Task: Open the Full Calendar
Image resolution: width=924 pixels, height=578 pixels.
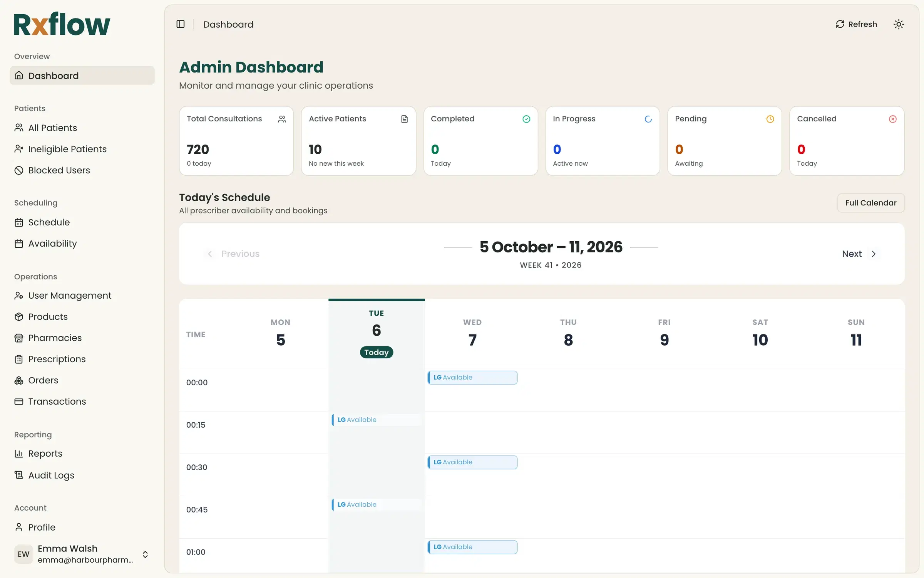Action: click(870, 203)
